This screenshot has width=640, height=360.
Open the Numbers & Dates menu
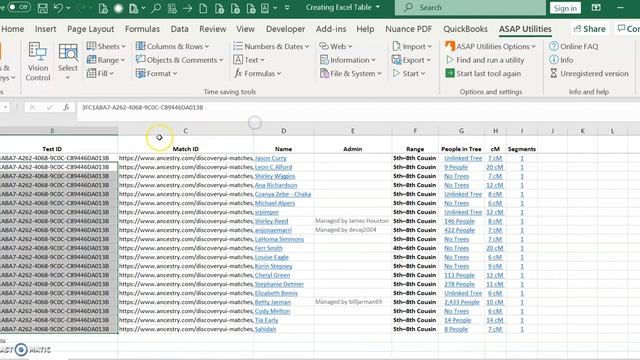tap(271, 47)
